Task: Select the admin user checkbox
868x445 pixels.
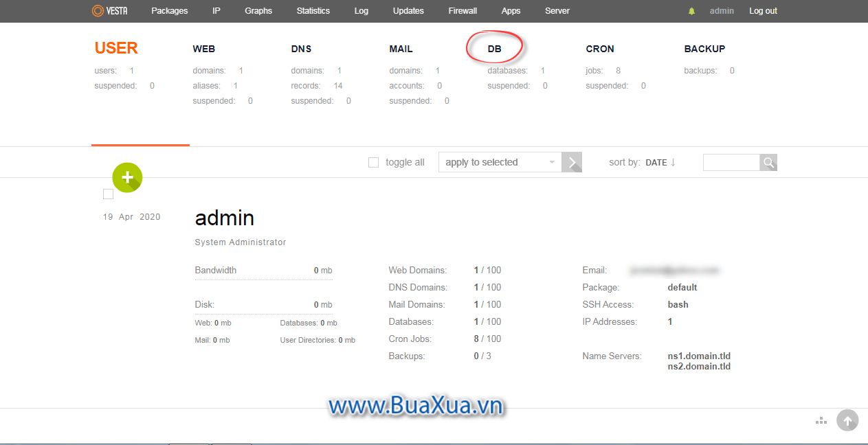Action: 108,194
